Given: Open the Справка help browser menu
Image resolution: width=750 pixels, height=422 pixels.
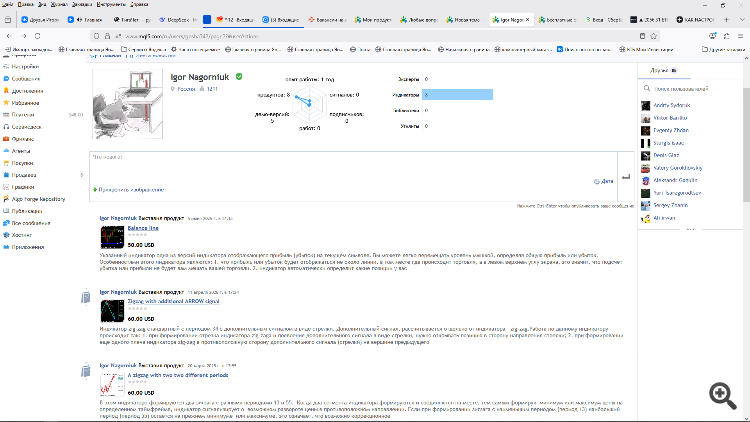Looking at the screenshot, I should 139,4.
